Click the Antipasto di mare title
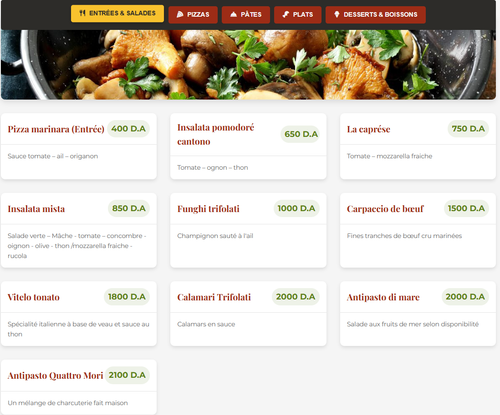Screen dimensions: 500x415 coord(383,297)
